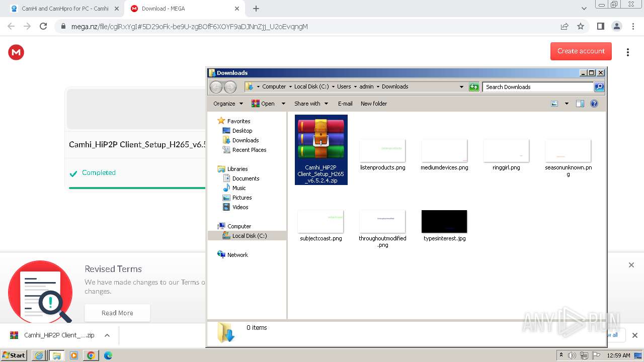
Task: Open Chrome three-dot menu
Action: [633, 27]
